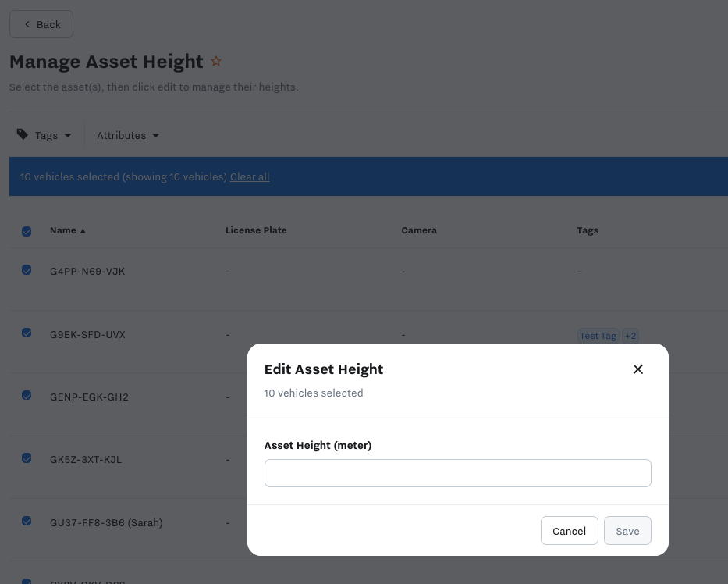
Task: Click the star icon beside Manage Asset Height
Action: [x=216, y=61]
